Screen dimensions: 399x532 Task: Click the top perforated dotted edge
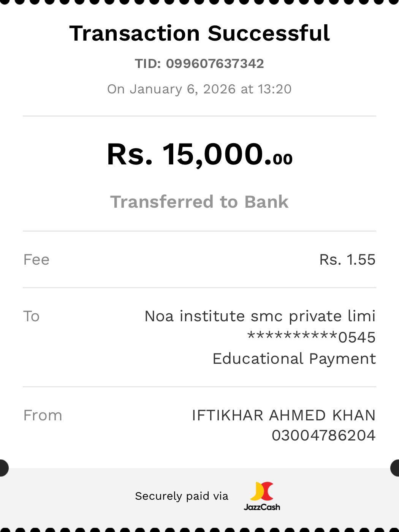(x=199, y=2)
